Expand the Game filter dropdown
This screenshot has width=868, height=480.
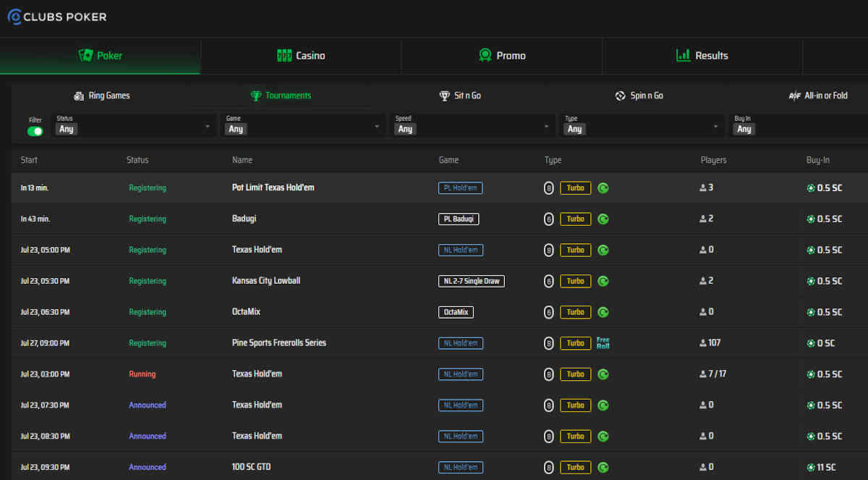[x=303, y=126]
